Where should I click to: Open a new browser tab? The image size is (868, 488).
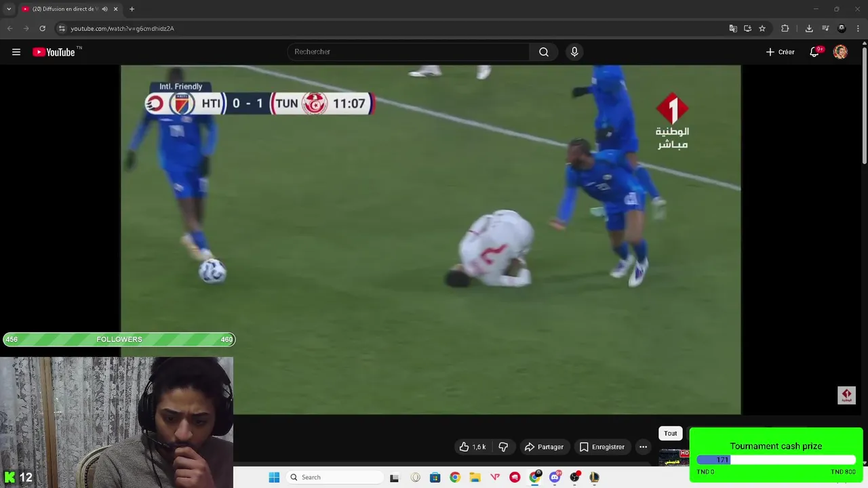[x=132, y=9]
